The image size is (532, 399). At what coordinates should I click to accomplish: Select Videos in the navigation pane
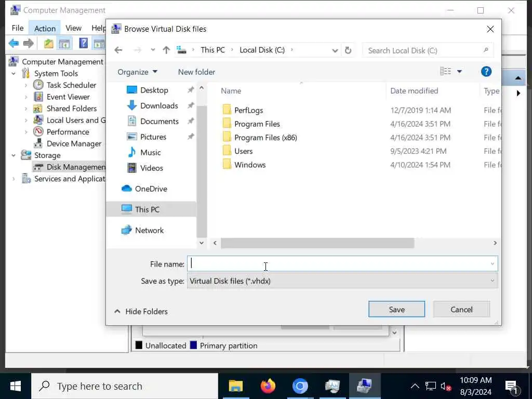(151, 168)
